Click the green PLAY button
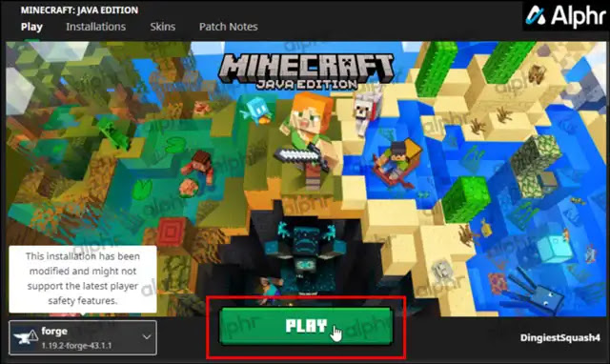This screenshot has height=364, width=610. coord(305,326)
